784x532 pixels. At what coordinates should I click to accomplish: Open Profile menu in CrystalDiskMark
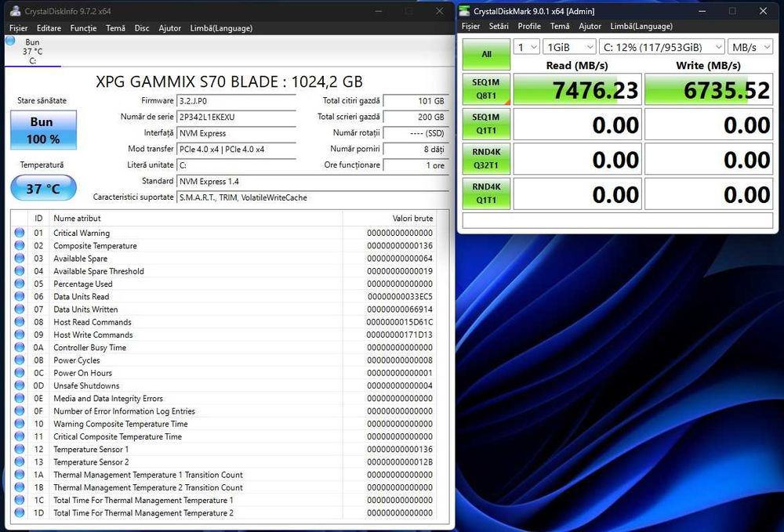point(529,27)
